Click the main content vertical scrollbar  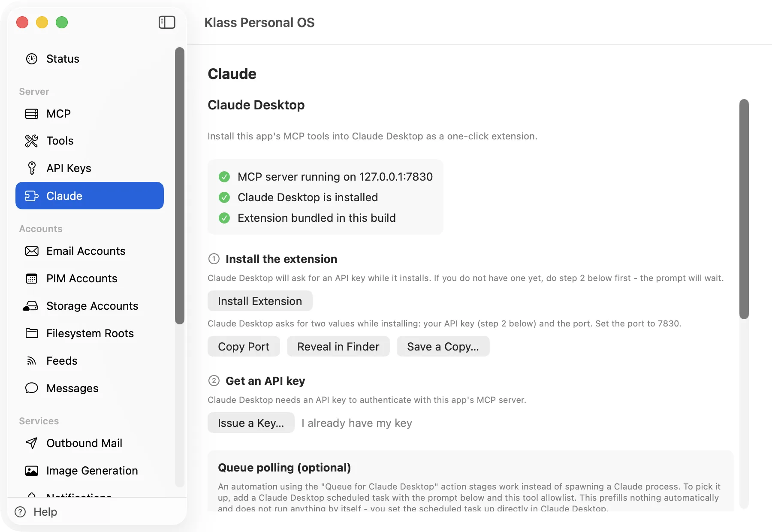744,209
